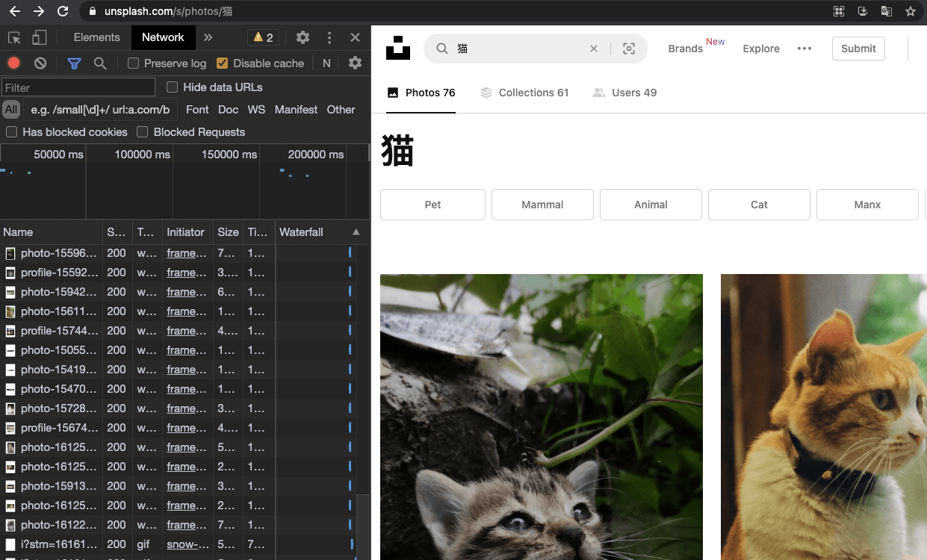Image resolution: width=927 pixels, height=560 pixels.
Task: Click the DevTools inspect element icon
Action: 14,37
